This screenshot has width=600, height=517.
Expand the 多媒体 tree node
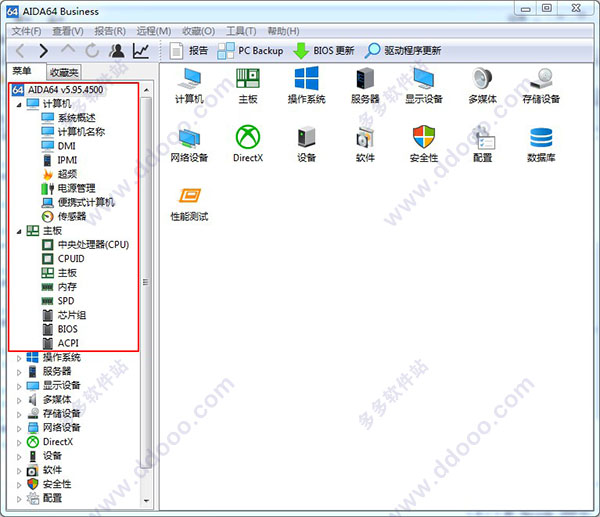point(19,401)
